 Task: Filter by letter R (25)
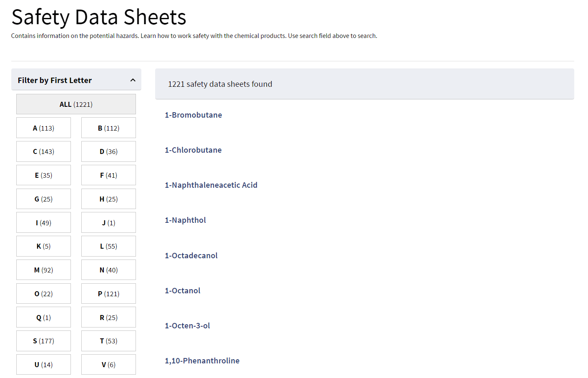(108, 317)
